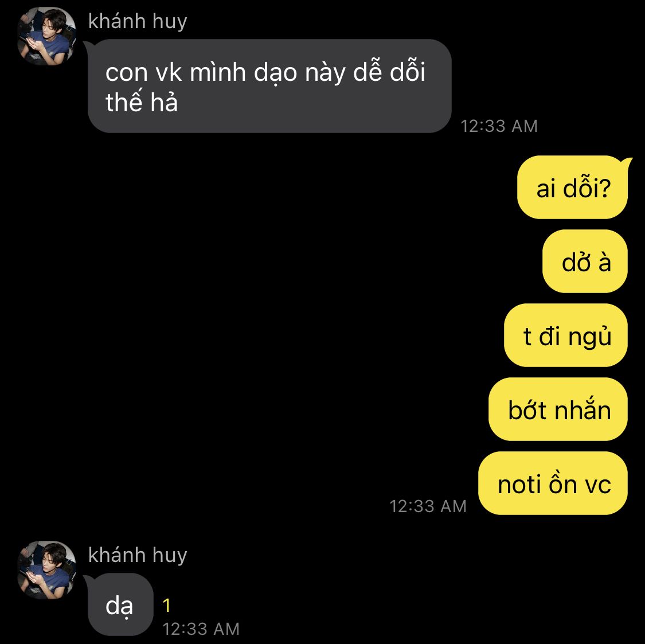Click the 12:33 AM timestamp under the "dạ" message
The image size is (645, 644).
[x=201, y=629]
